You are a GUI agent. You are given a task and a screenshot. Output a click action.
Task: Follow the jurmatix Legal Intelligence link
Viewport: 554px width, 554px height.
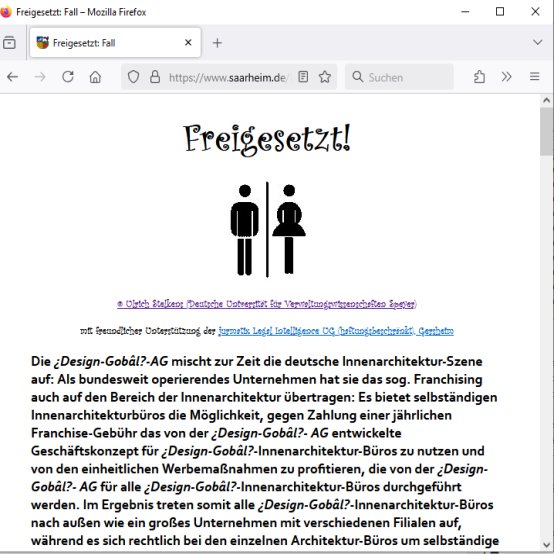click(x=336, y=331)
